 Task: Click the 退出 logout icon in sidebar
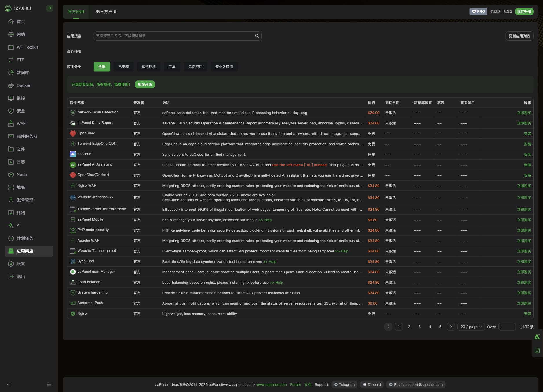(x=11, y=276)
